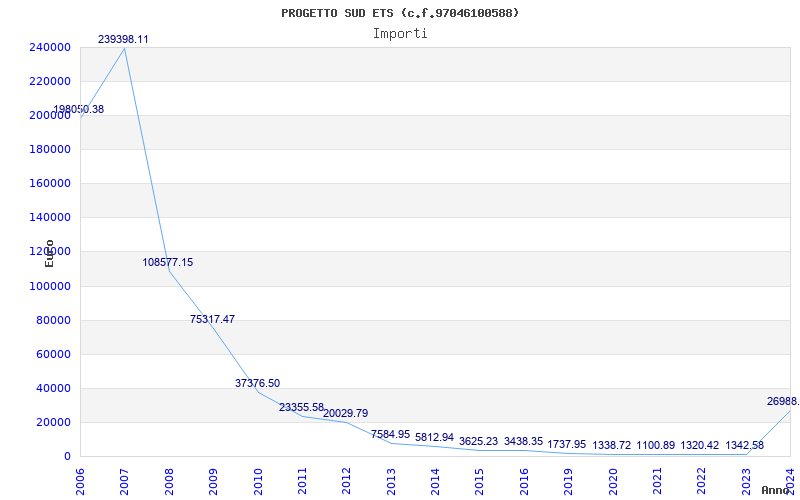The height and width of the screenshot is (500, 800).
Task: Click the 2011 x-axis year label
Action: coord(302,481)
